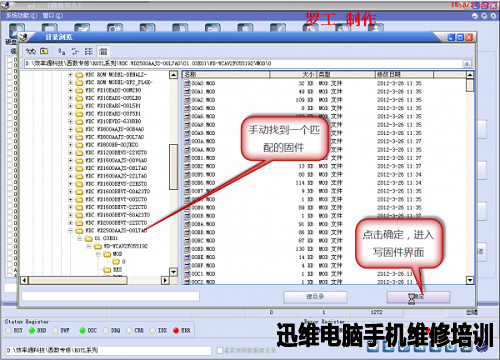Collapse the 01.03E01 subfolder
This screenshot has width=500, height=360.
(80, 238)
